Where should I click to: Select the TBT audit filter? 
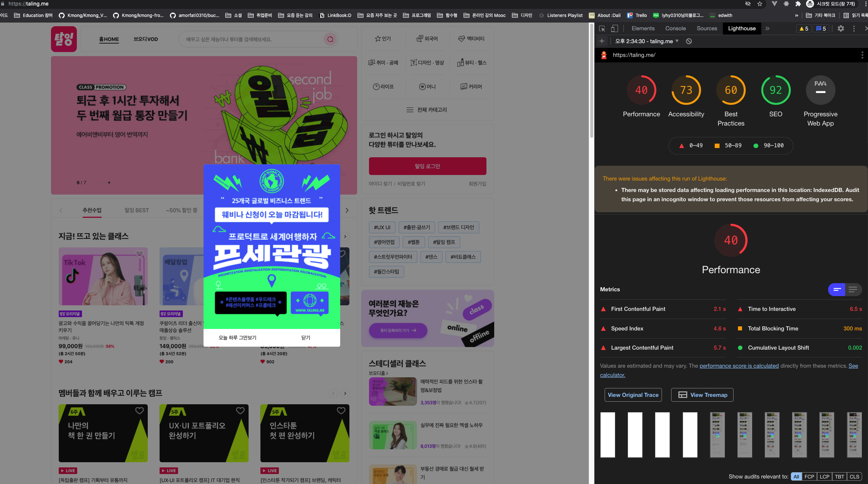840,477
